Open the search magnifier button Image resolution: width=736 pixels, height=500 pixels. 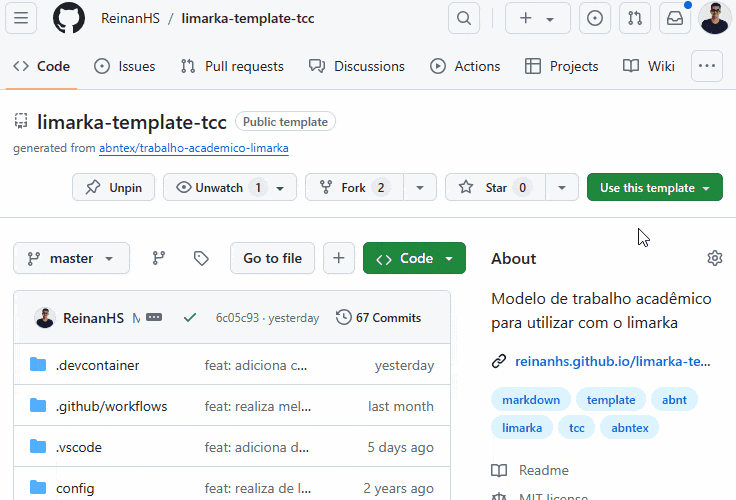tap(464, 18)
